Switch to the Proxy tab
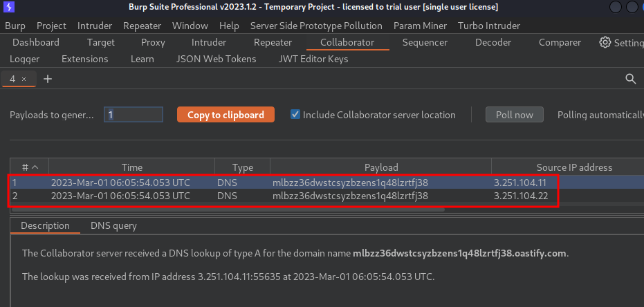Viewport: 644px width, 307px height. click(153, 42)
